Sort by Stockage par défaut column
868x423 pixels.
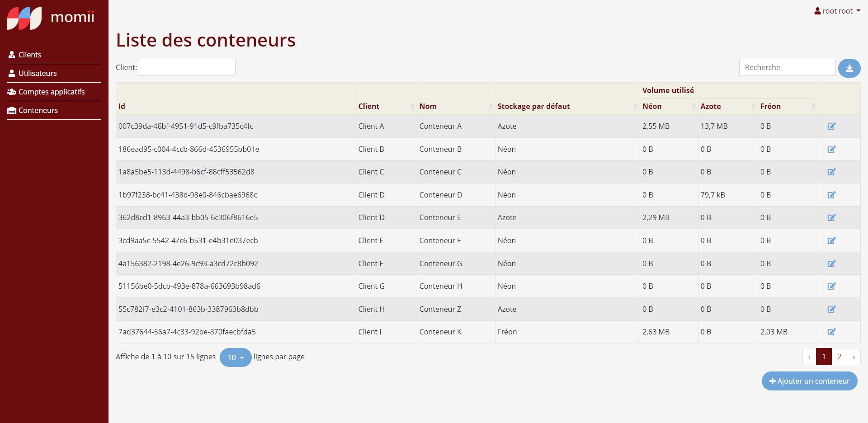click(567, 106)
